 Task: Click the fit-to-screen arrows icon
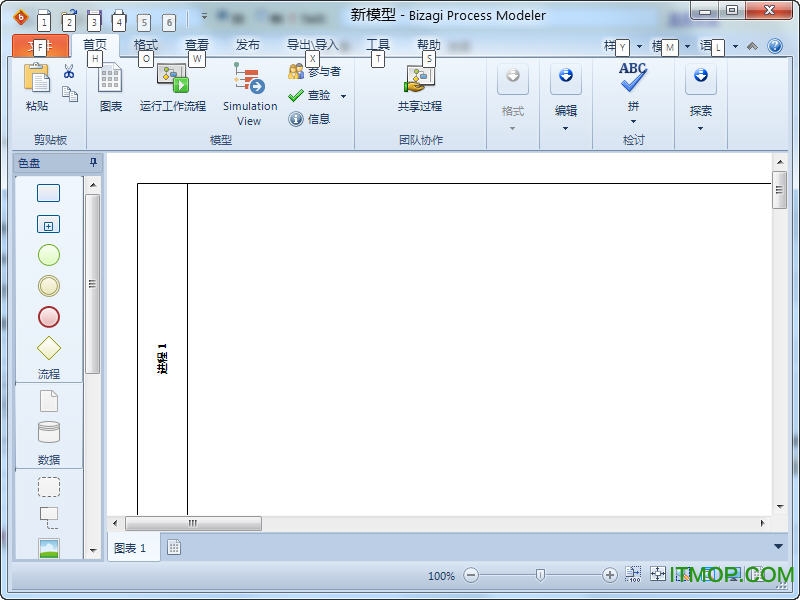(x=658, y=574)
